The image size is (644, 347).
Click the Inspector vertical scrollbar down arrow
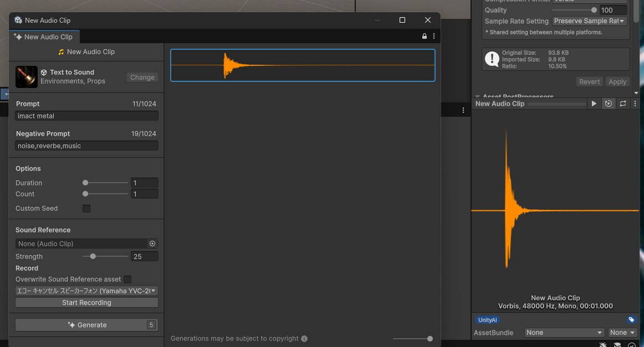[636, 93]
